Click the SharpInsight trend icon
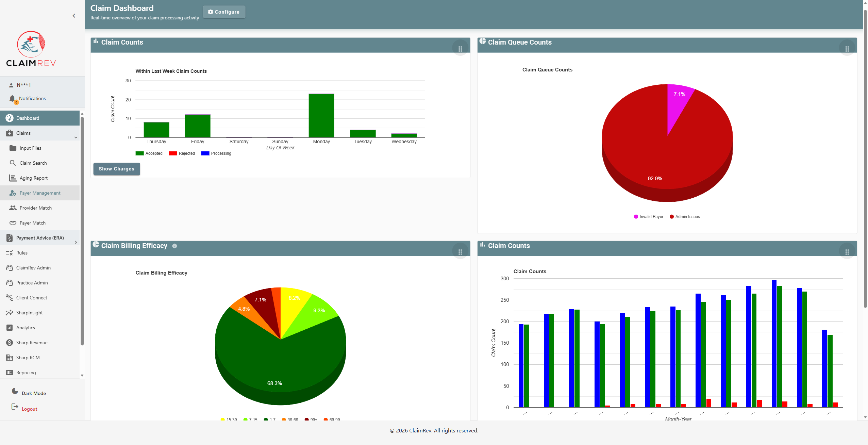The height and width of the screenshot is (445, 868). 10,313
